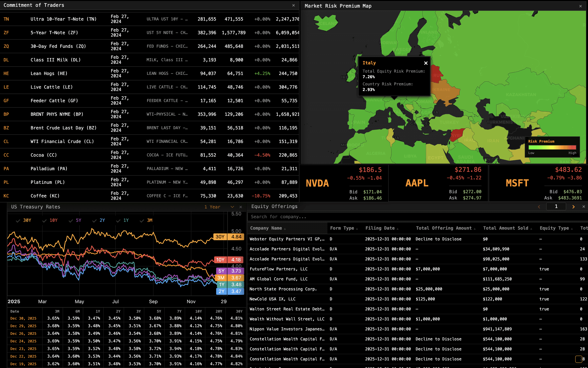Click the Risk Premium color gradient legend
588x368 pixels.
(552, 147)
